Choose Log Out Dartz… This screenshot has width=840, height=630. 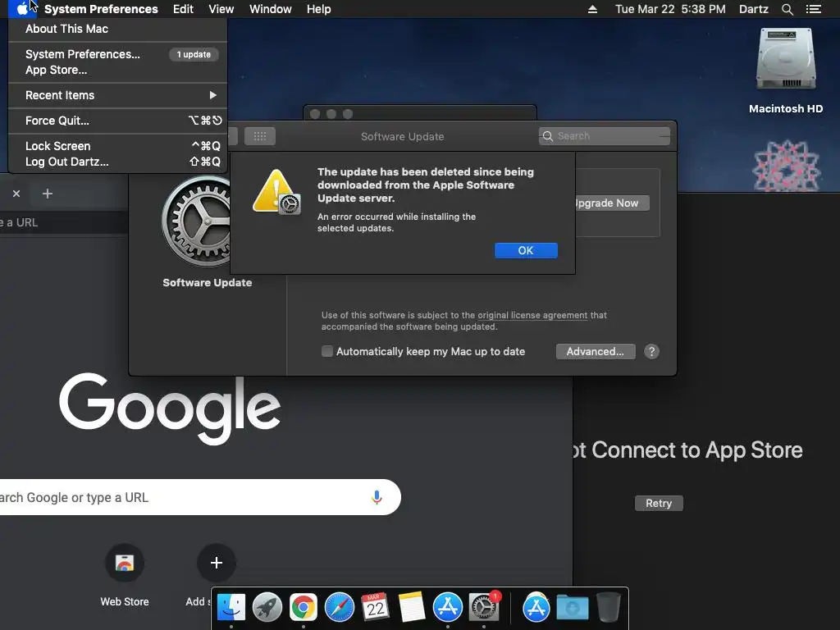(118, 162)
